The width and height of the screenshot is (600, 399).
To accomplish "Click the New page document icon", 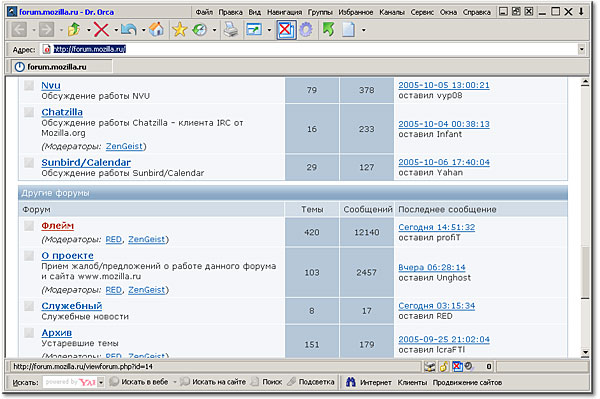I will 349,29.
